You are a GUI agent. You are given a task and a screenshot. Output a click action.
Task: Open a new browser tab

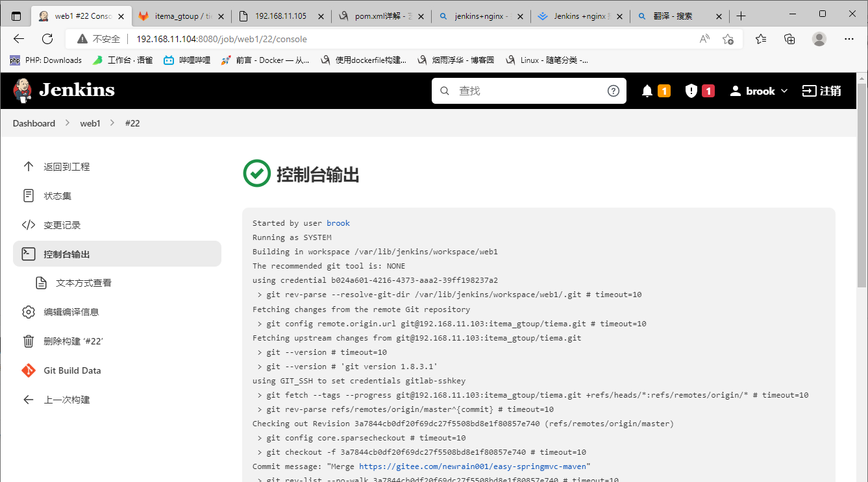[x=741, y=16]
